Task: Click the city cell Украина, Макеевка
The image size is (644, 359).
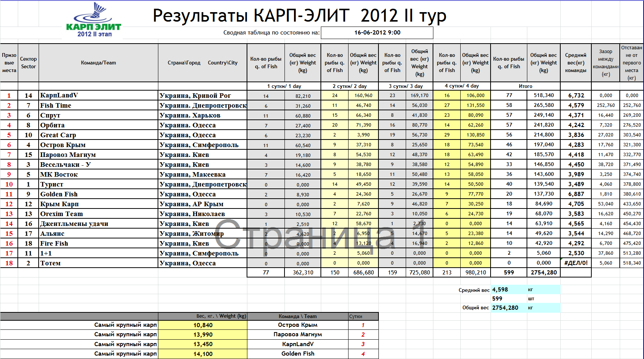Action: coord(203,174)
